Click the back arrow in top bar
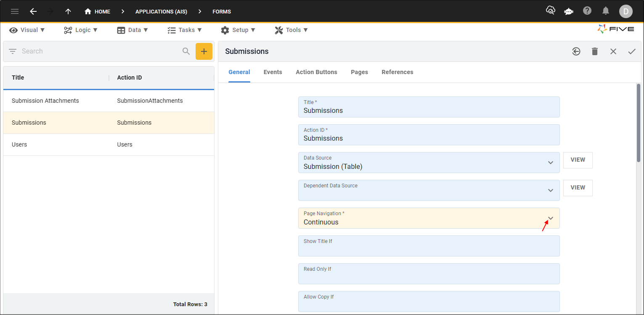644x315 pixels. point(33,11)
